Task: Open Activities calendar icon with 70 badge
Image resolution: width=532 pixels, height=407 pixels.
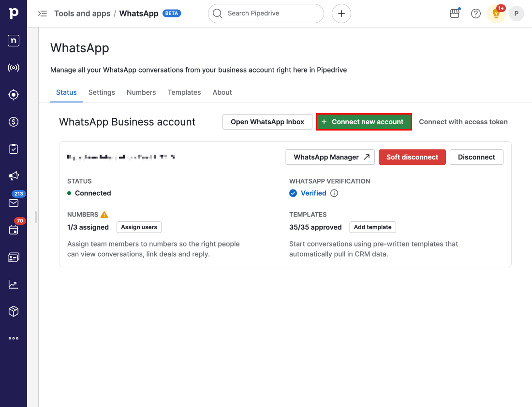Action: (x=13, y=230)
